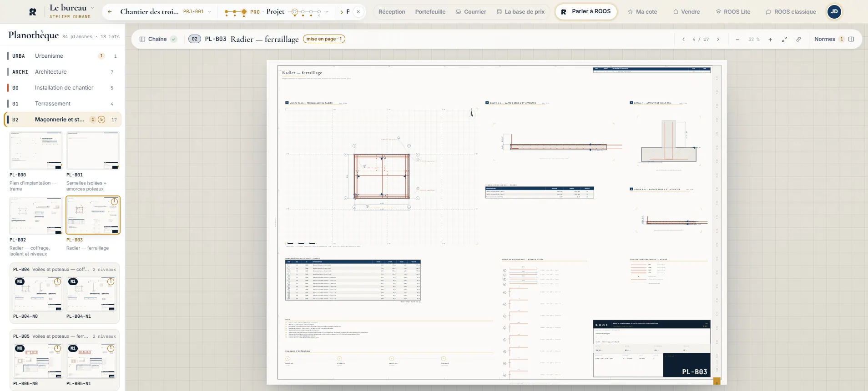Image resolution: width=868 pixels, height=391 pixels.
Task: Switch to ROOS classique
Action: pos(791,12)
